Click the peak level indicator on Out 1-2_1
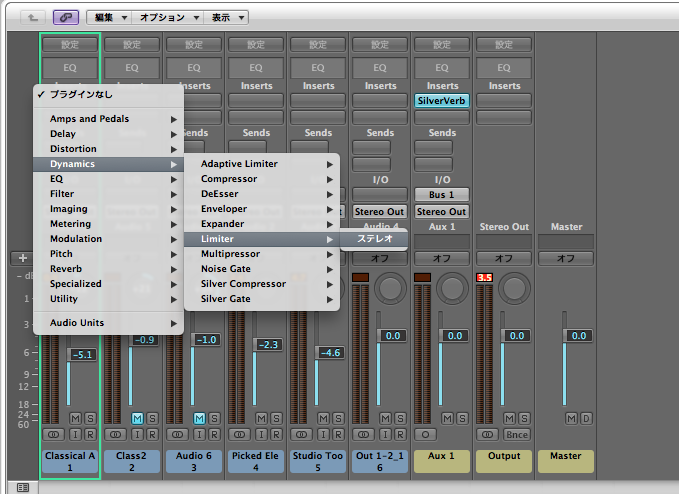This screenshot has height=494, width=679. (x=360, y=278)
